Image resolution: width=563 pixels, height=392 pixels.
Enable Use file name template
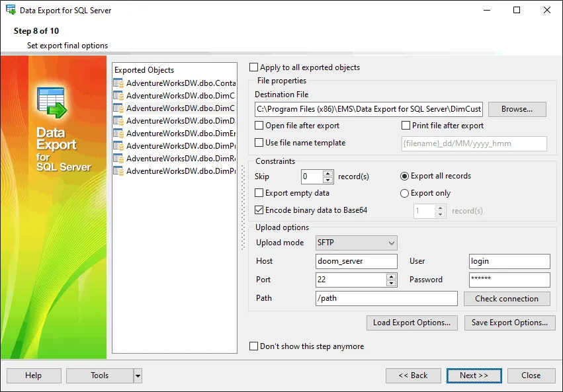(259, 143)
